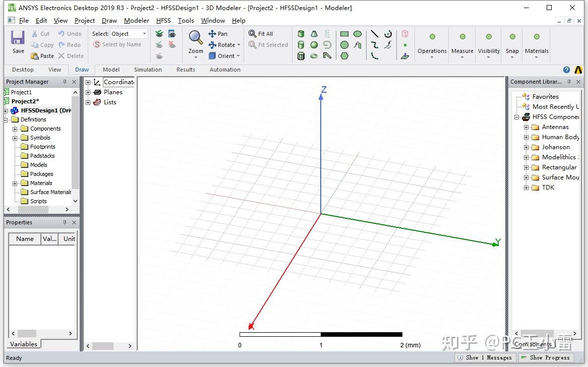Expand the Components folder under Definitions
Viewport: 588px width, 367px height.
coord(15,129)
